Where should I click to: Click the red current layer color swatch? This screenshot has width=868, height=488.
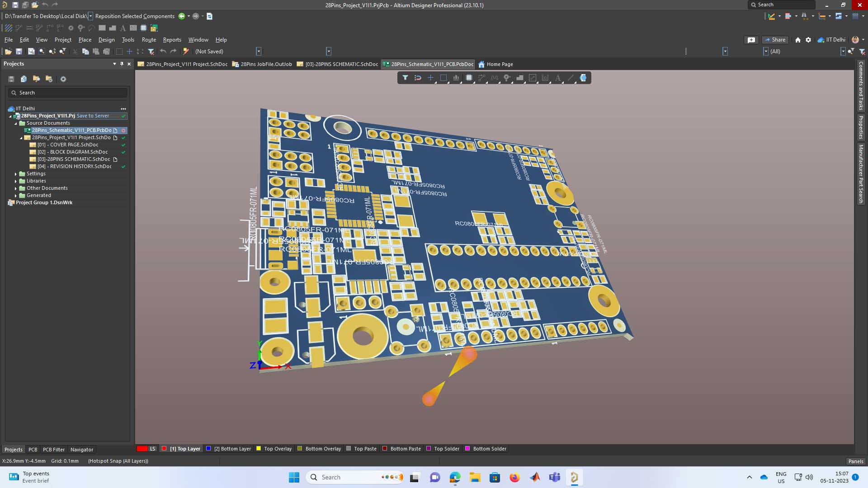point(142,449)
